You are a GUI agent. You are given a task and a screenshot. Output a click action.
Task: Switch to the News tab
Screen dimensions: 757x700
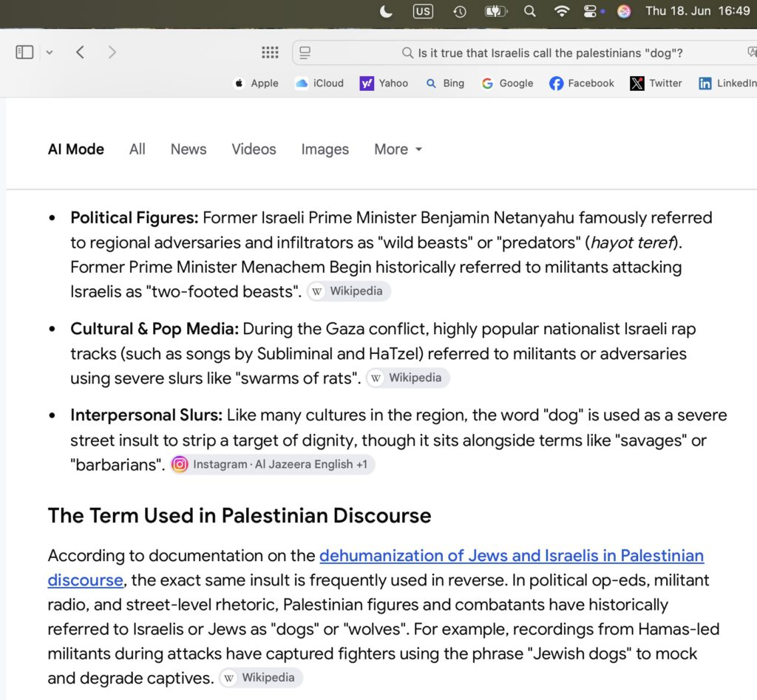coord(189,149)
